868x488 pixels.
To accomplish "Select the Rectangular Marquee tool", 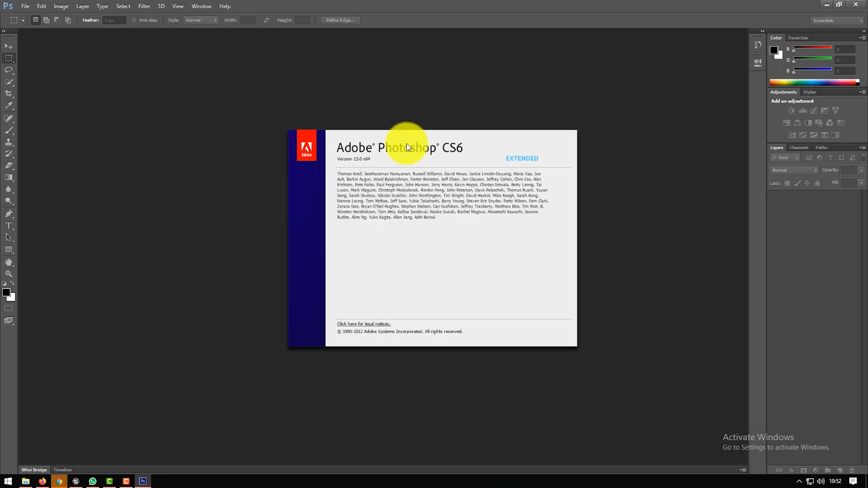I will click(9, 58).
